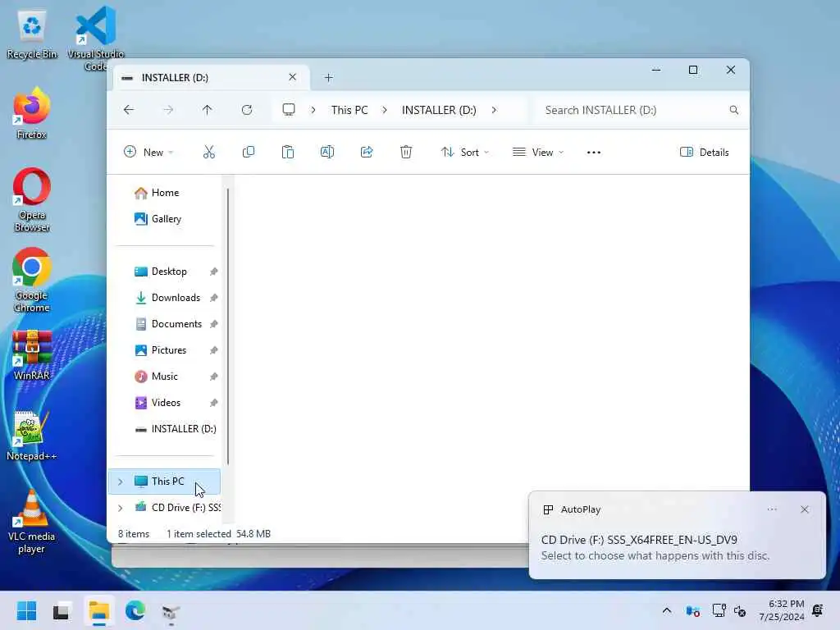Open the notification bell in tray
Viewport: 840px width, 630px height.
coord(818,610)
